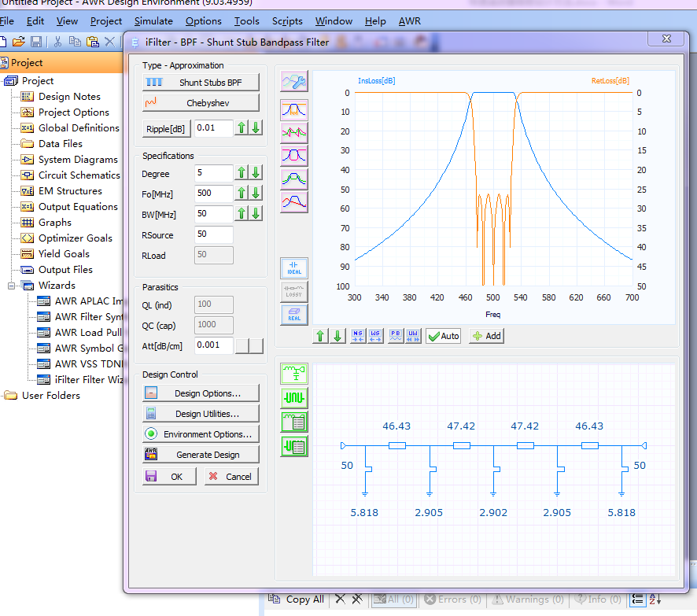The image size is (697, 616).
Task: Switch to the REAL element model
Action: click(x=294, y=315)
